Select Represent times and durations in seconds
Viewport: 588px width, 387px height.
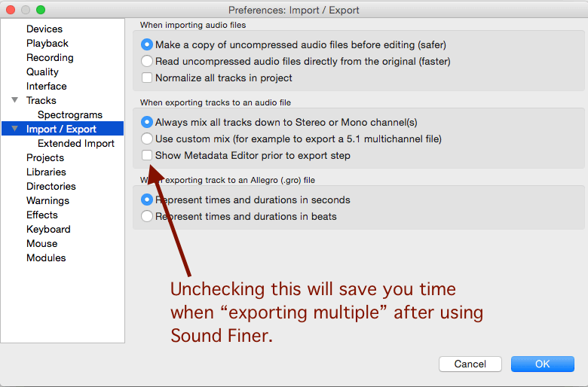(x=147, y=200)
